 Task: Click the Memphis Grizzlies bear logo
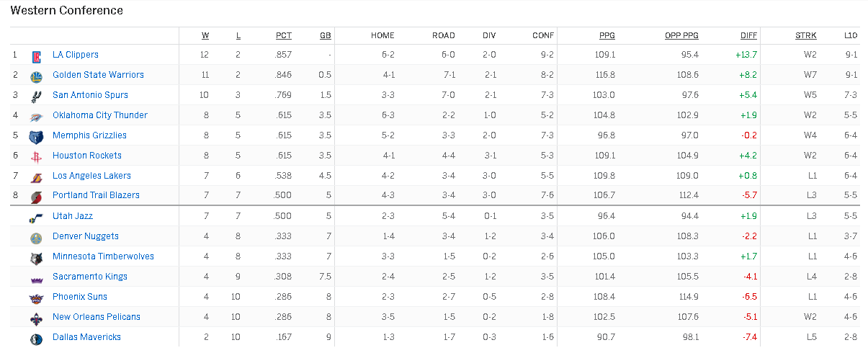pos(37,136)
